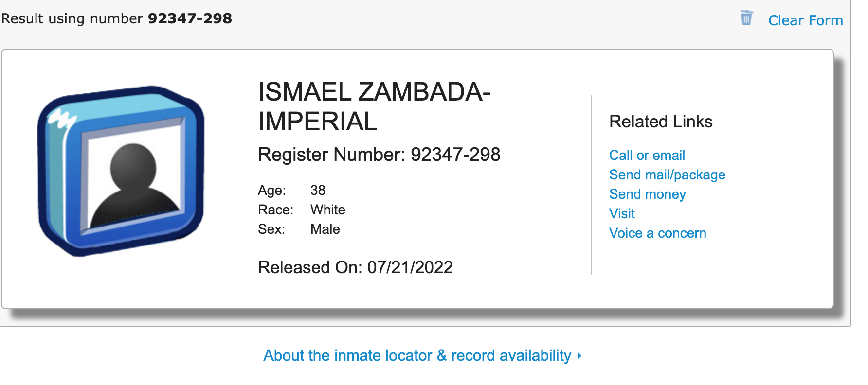This screenshot has height=385, width=868.
Task: Click the Race value White
Action: (327, 210)
